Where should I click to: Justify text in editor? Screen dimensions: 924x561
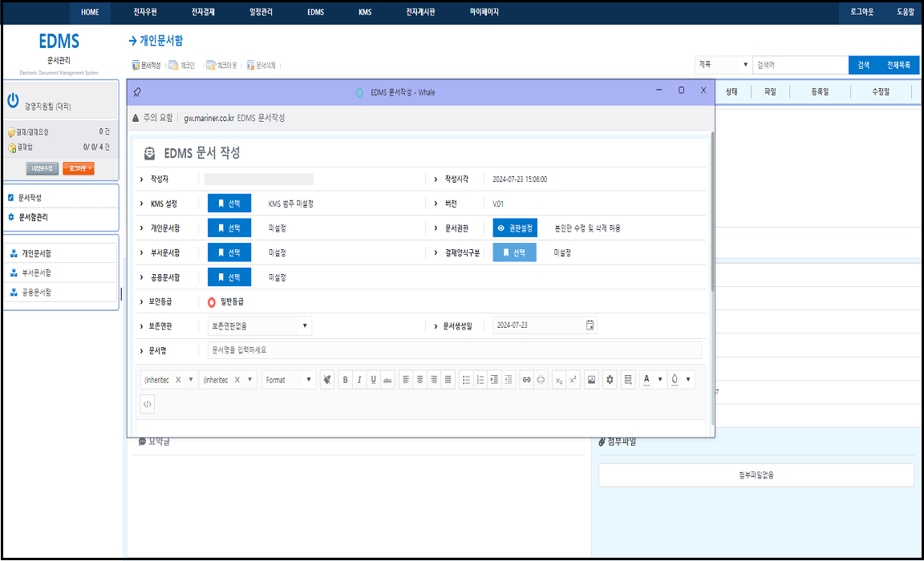click(x=448, y=380)
